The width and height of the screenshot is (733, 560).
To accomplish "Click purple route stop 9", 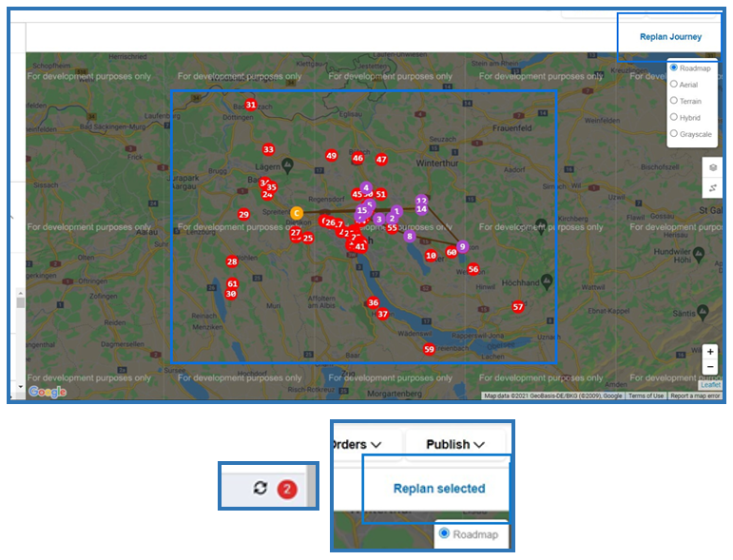I will coord(462,247).
